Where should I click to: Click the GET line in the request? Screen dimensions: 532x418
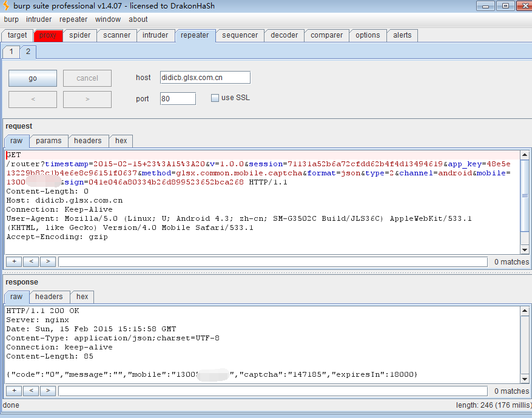pos(13,155)
